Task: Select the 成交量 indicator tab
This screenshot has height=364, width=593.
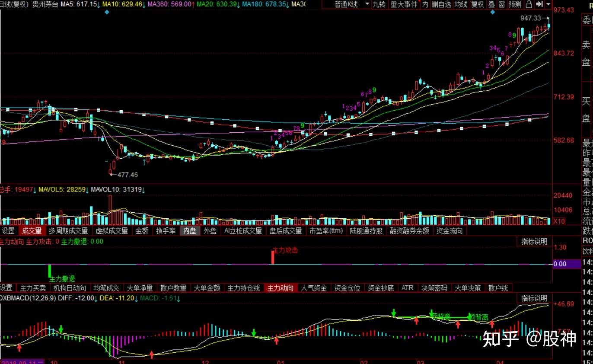Action: tap(32, 231)
